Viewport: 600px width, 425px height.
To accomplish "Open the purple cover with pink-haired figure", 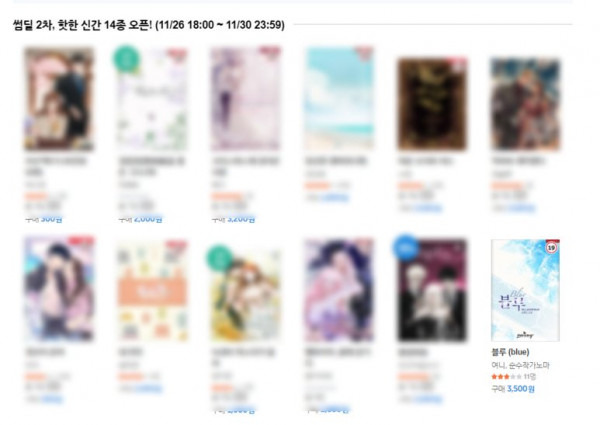I will point(339,290).
